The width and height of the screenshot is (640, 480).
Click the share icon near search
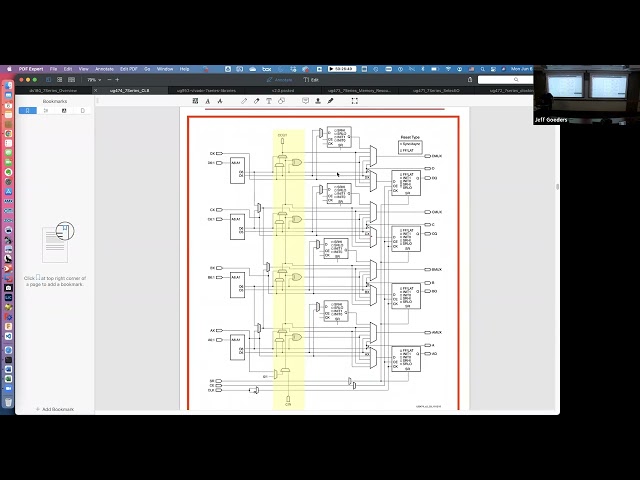[x=470, y=80]
